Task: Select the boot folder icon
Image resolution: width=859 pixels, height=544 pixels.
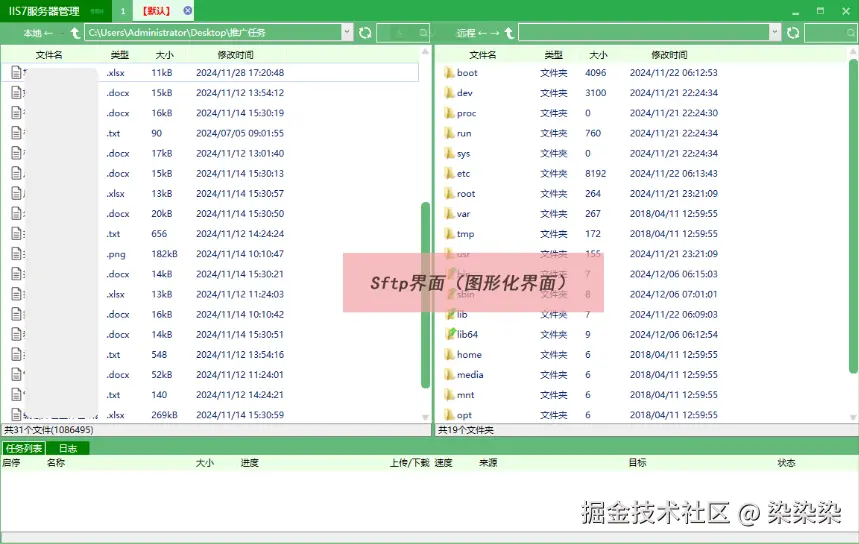Action: [x=449, y=72]
